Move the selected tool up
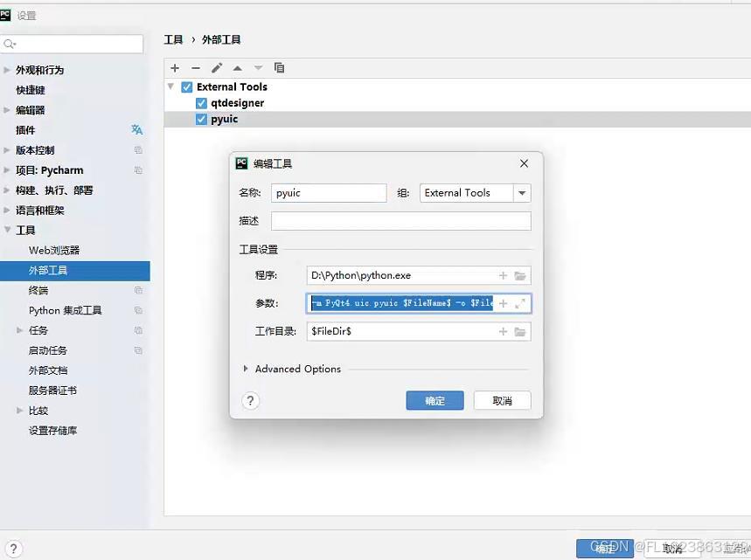The height and width of the screenshot is (560, 751). (238, 68)
